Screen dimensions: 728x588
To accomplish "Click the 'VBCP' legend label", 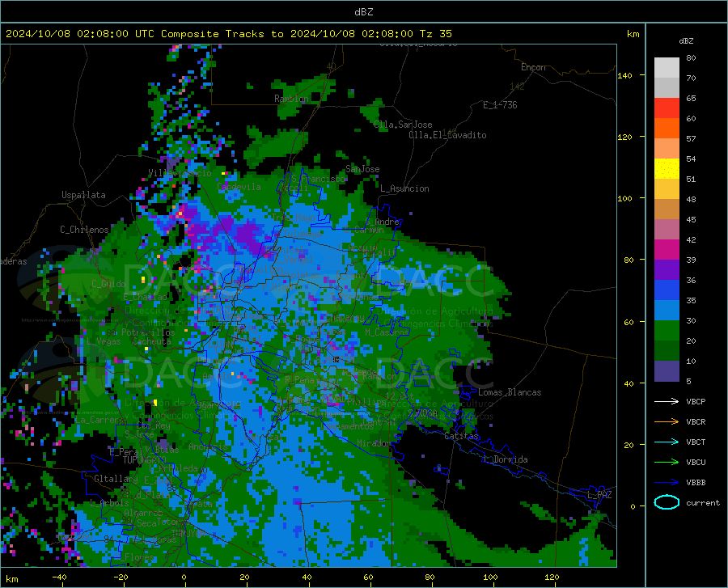I will pos(696,401).
